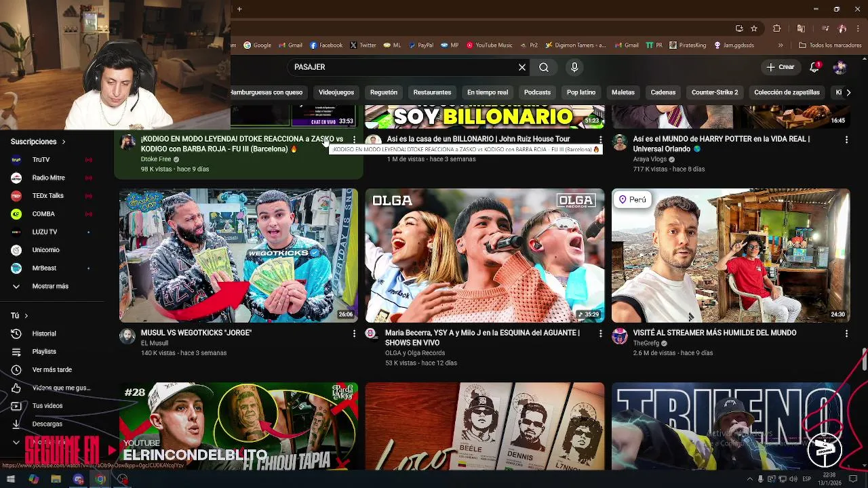Open File Explorer from the taskbar
This screenshot has height=488, width=868.
coord(56,479)
